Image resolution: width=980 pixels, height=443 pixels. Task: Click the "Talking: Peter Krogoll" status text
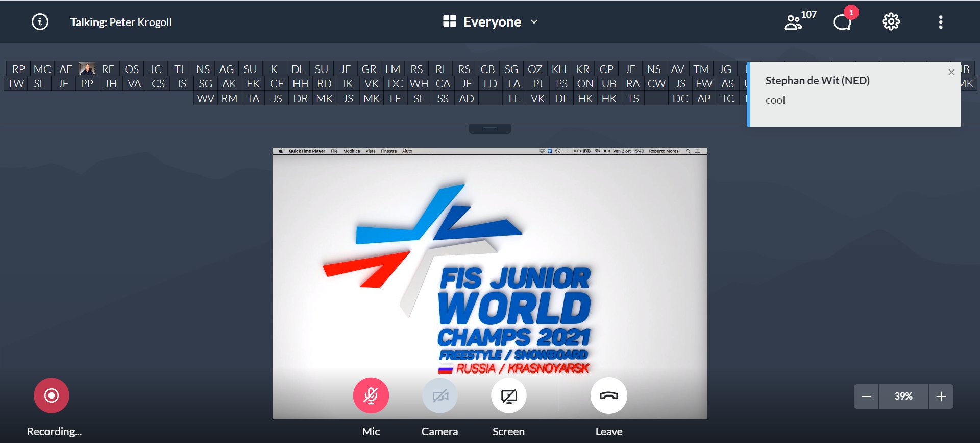[121, 22]
